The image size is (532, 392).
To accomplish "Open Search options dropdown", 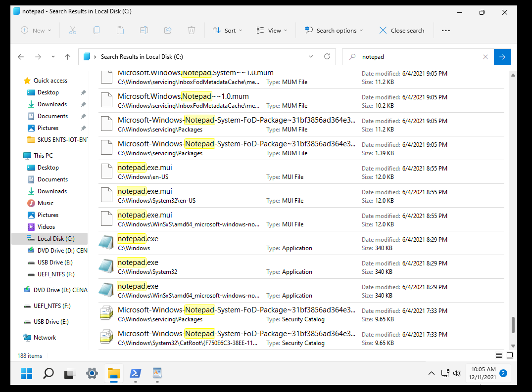I will [334, 31].
